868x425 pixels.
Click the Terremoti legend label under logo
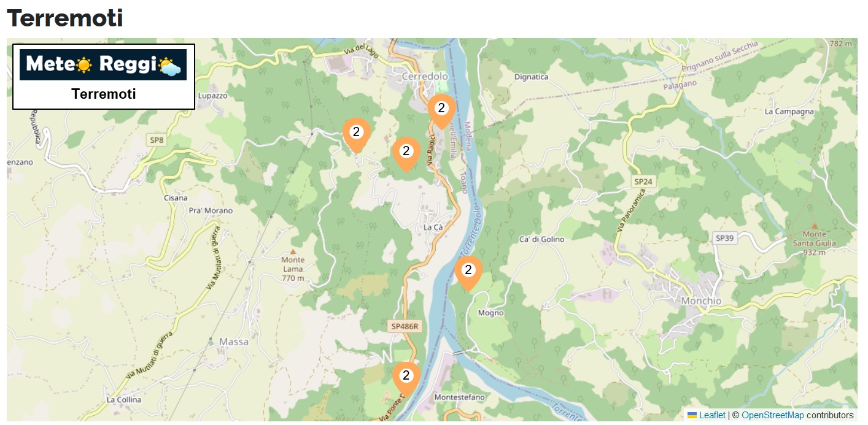(103, 94)
